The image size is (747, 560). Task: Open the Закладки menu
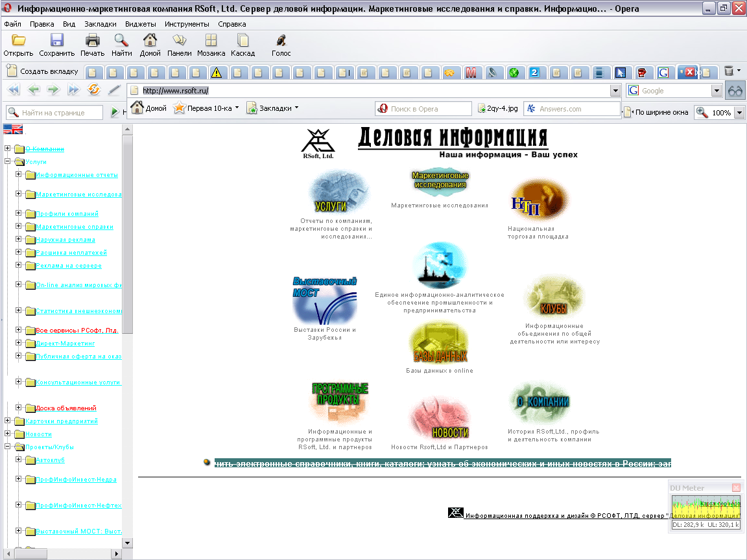pos(100,24)
